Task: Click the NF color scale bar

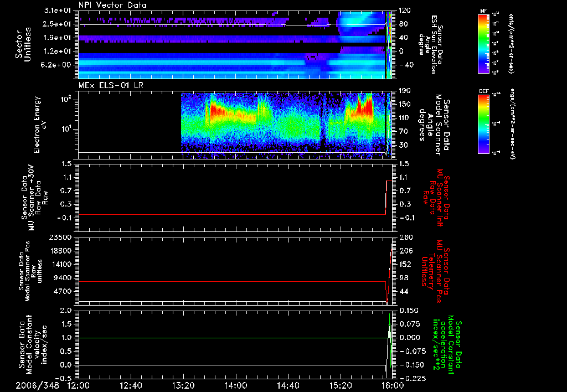Action: pos(482,44)
